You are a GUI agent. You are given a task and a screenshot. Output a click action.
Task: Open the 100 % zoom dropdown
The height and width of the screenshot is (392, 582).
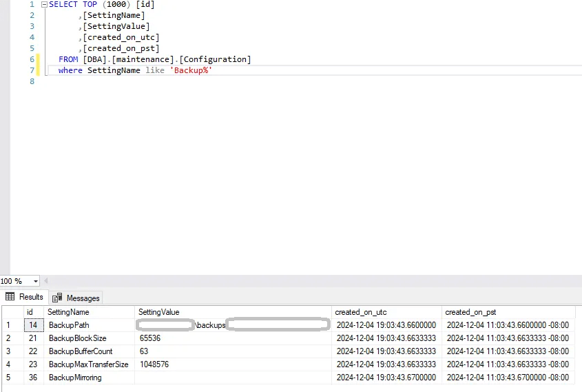(x=36, y=281)
